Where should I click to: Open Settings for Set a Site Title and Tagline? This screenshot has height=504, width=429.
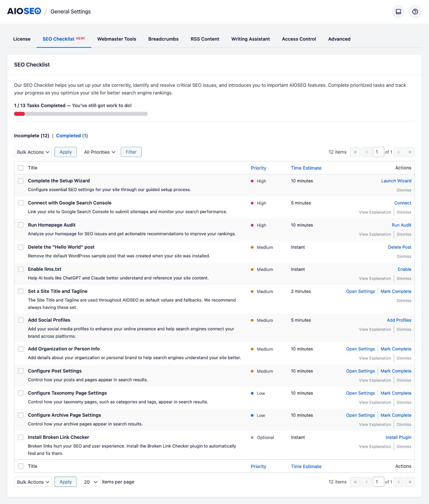[360, 291]
